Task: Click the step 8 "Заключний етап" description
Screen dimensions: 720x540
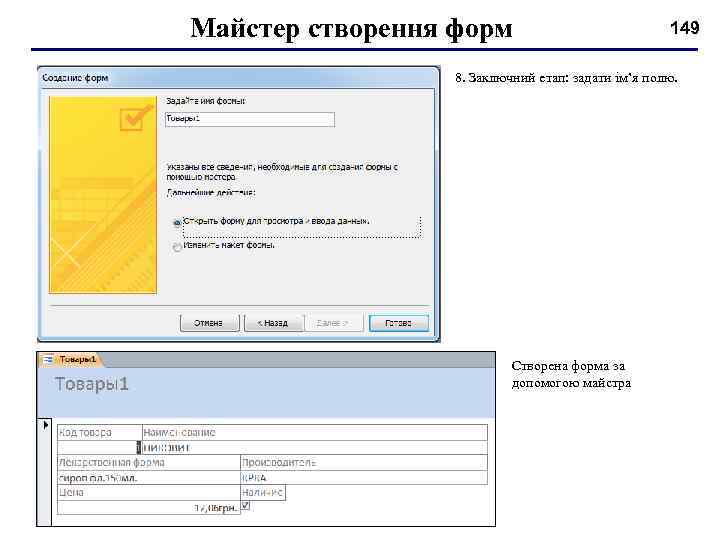Action: pyautogui.click(x=566, y=78)
